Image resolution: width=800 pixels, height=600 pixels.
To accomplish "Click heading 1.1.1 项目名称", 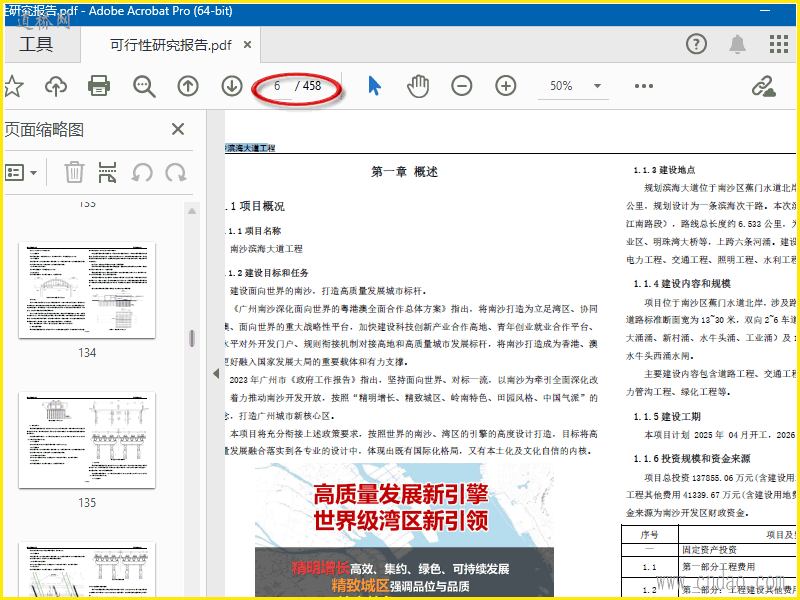I will tap(255, 231).
